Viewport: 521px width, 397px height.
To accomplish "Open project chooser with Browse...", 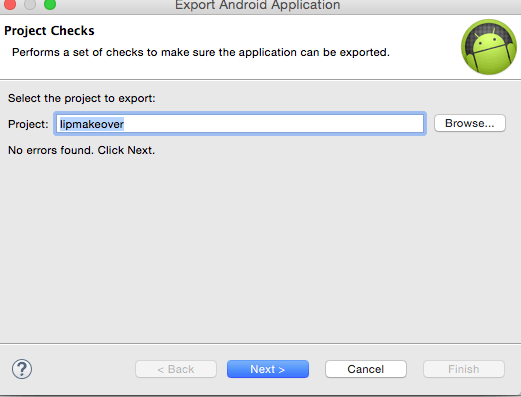I will click(470, 123).
